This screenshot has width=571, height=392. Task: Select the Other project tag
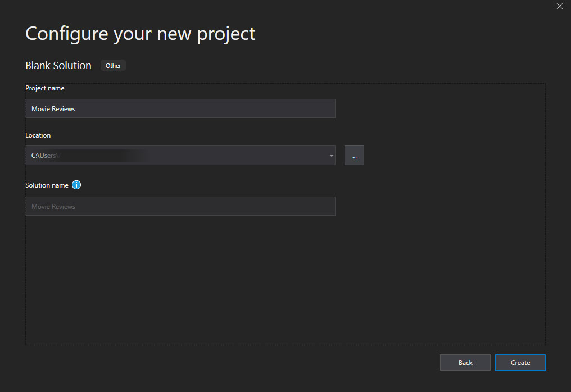pyautogui.click(x=114, y=66)
